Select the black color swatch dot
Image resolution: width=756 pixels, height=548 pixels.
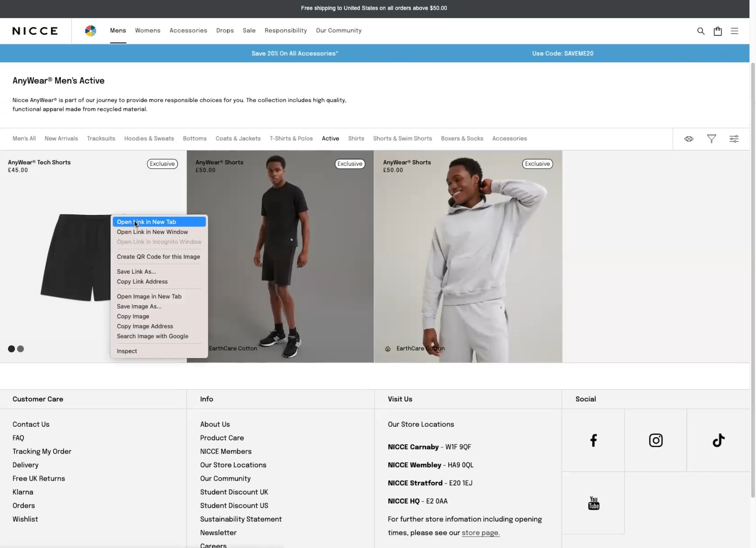(x=11, y=349)
